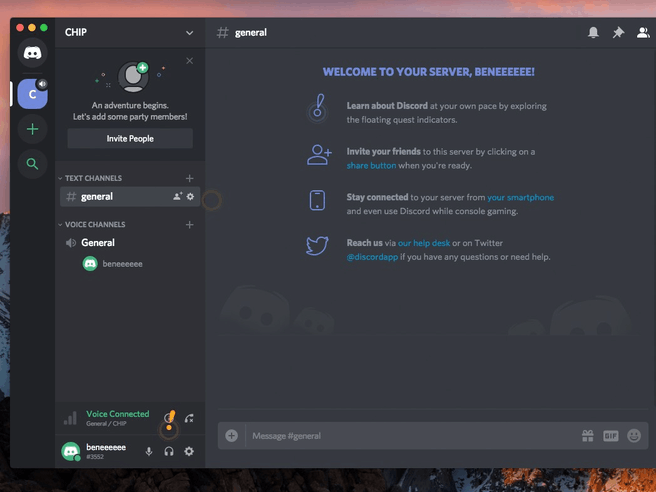
Task: Show pinned messages
Action: (618, 33)
